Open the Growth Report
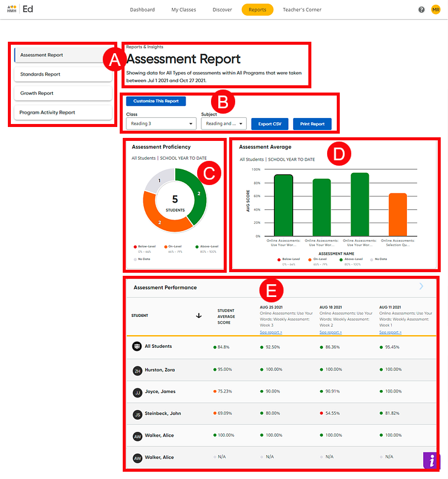The image size is (448, 479). (63, 93)
